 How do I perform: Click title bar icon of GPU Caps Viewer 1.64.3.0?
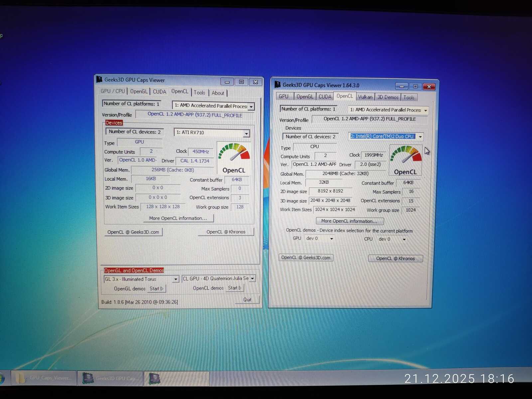pos(278,84)
